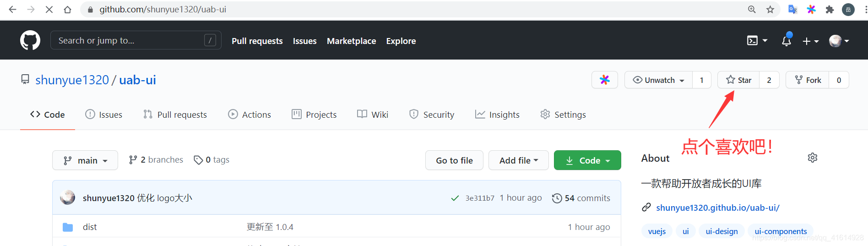Image resolution: width=868 pixels, height=246 pixels.
Task: Open the uab-ui repository name link
Action: click(137, 80)
